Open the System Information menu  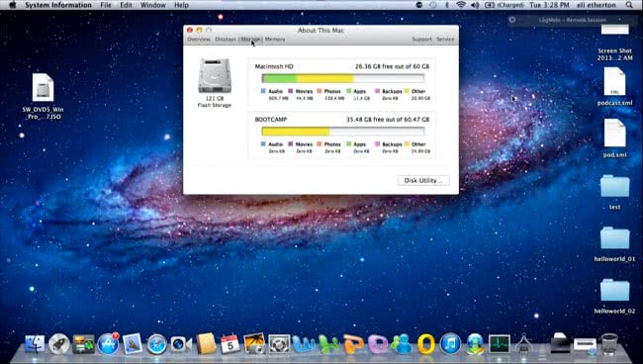coord(58,5)
